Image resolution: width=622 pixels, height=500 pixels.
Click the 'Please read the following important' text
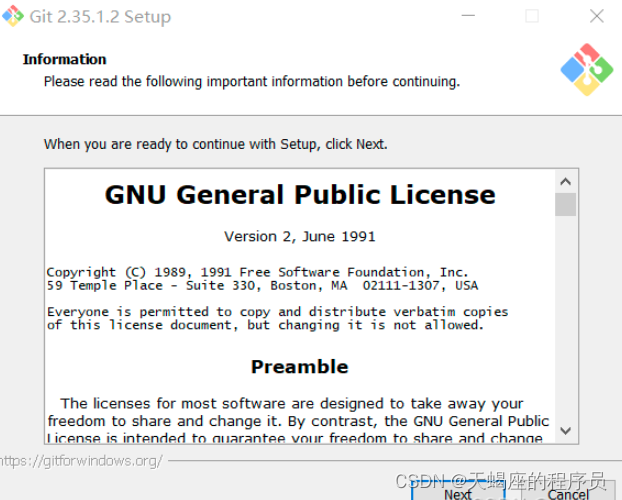[x=252, y=81]
